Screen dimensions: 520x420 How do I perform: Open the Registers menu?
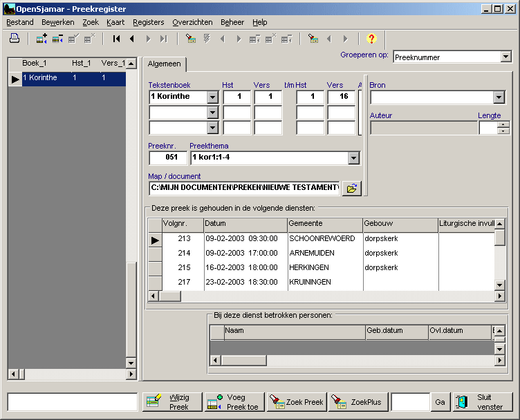tap(148, 22)
